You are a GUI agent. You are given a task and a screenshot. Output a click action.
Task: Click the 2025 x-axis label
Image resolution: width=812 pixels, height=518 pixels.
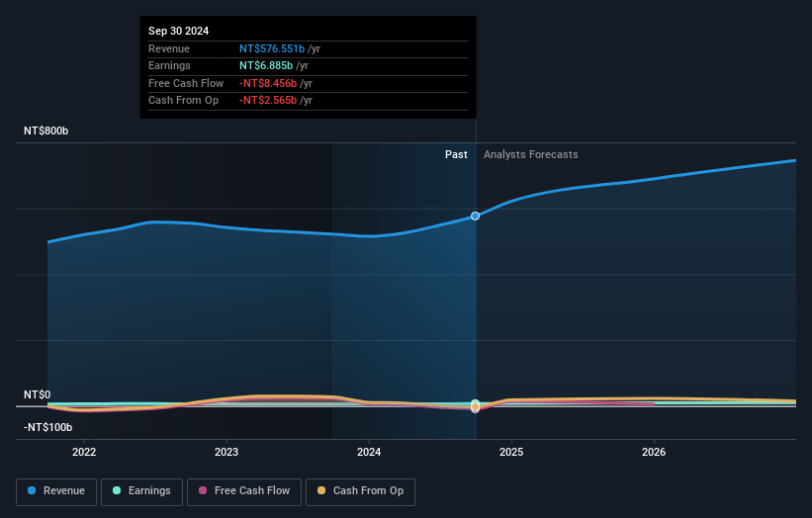pyautogui.click(x=511, y=452)
